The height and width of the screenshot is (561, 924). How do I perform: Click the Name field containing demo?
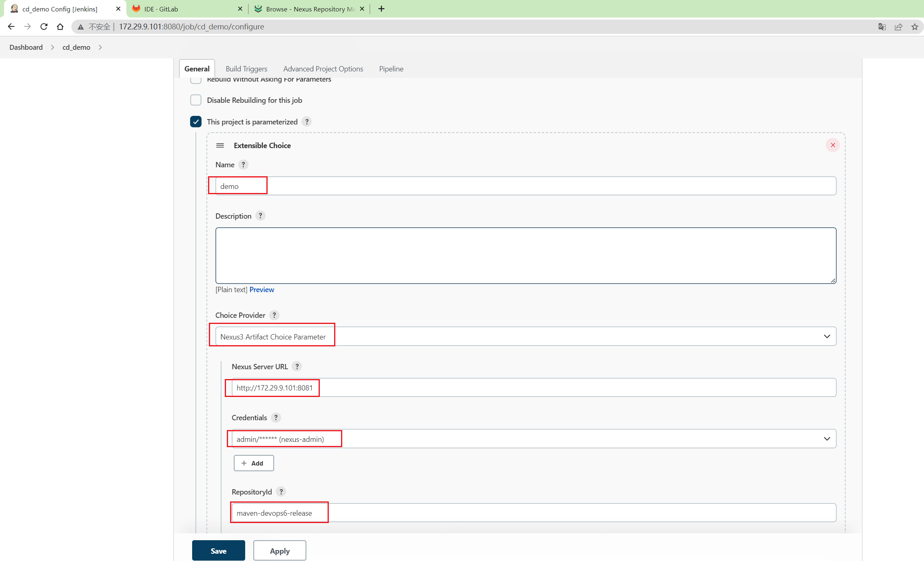point(526,186)
